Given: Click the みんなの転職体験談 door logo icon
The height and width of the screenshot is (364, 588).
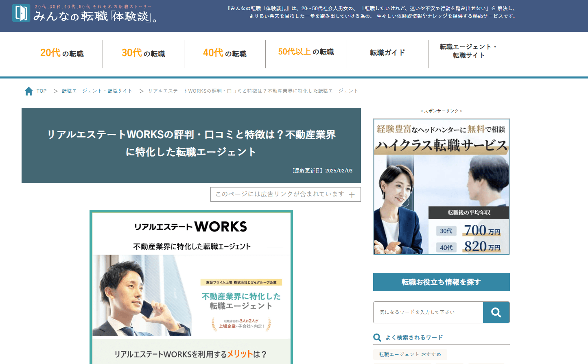Looking at the screenshot, I should (21, 13).
